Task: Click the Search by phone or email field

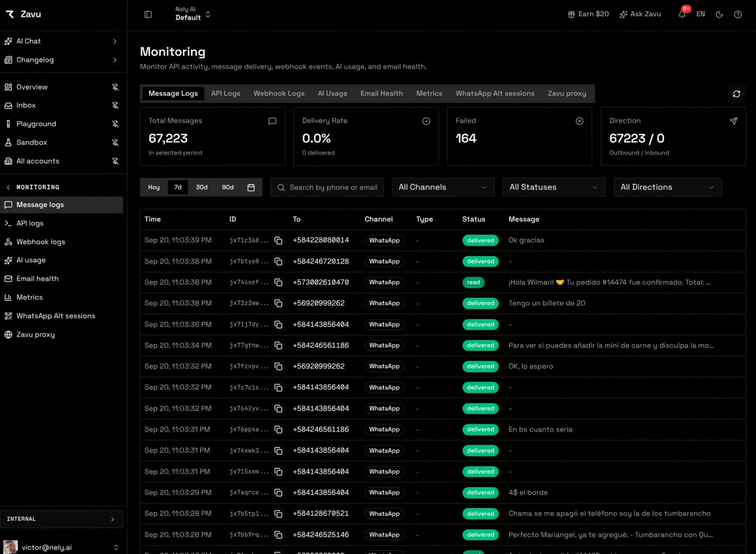Action: click(x=328, y=187)
